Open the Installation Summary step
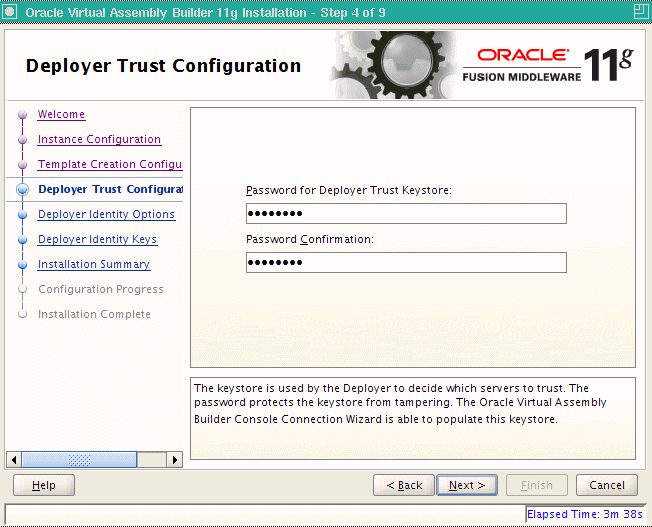This screenshot has height=527, width=652. 94,264
